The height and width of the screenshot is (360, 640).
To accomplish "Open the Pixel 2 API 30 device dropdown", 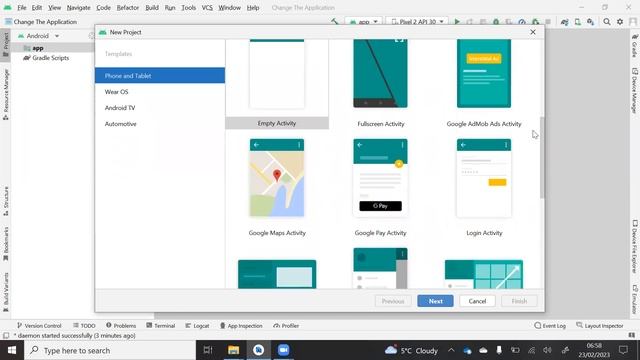I will pos(417,21).
